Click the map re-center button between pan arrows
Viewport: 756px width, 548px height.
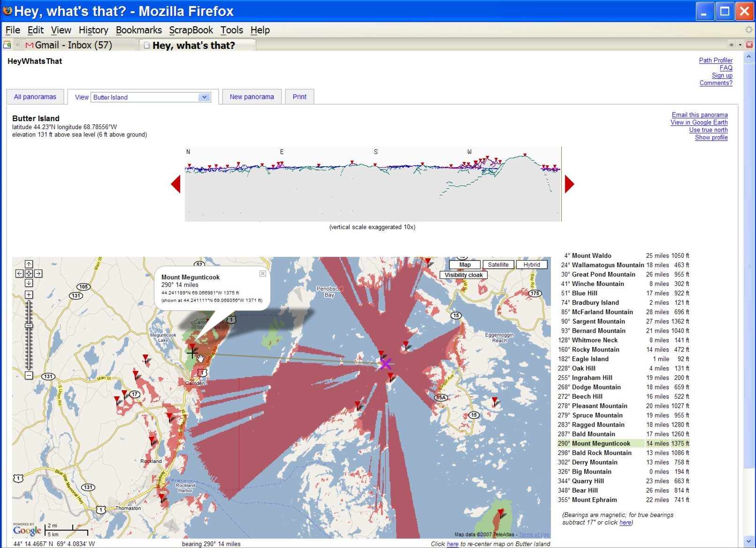tap(29, 273)
